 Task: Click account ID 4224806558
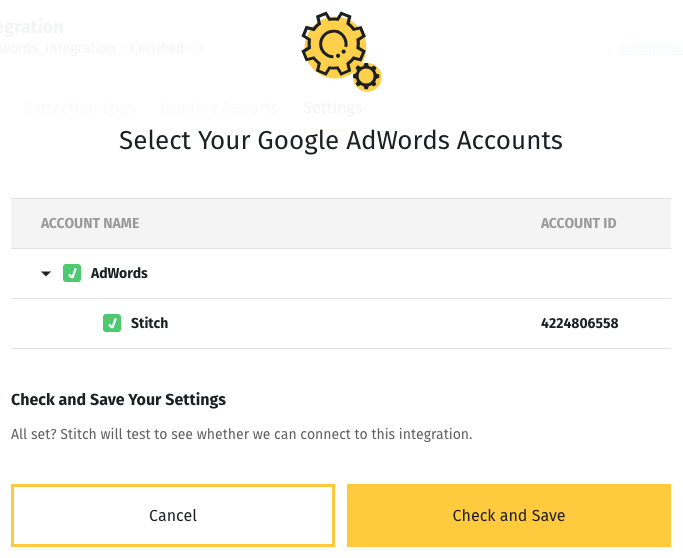579,323
